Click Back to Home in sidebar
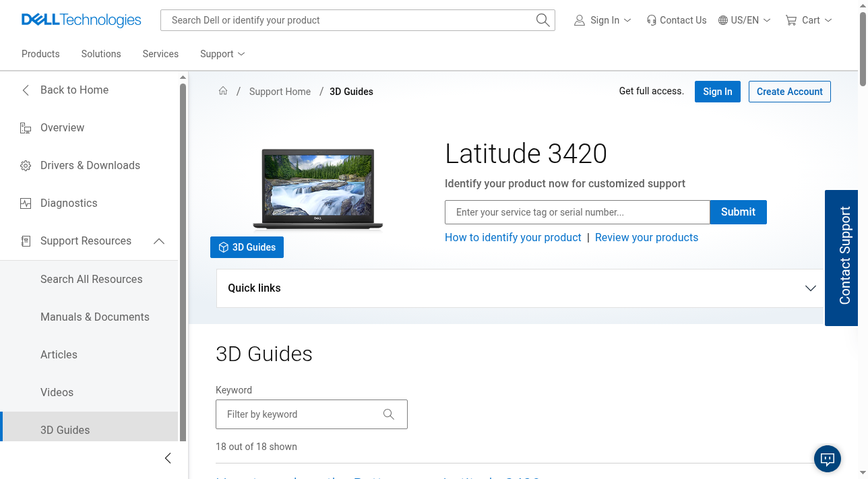This screenshot has width=868, height=479. coord(74,90)
